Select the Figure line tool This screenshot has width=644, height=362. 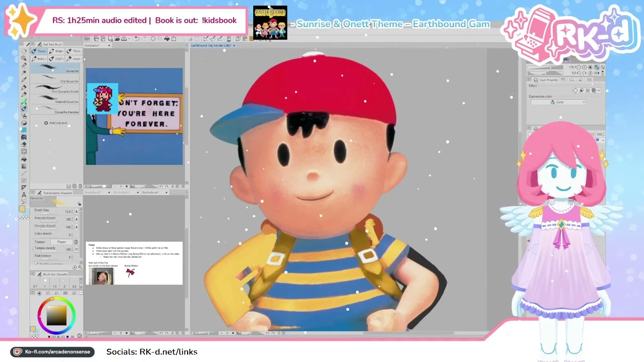click(24, 173)
